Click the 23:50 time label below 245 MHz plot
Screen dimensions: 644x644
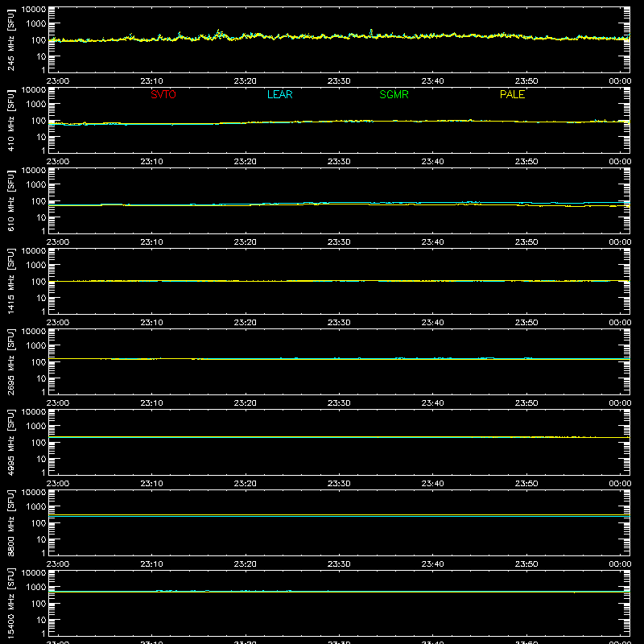[526, 81]
